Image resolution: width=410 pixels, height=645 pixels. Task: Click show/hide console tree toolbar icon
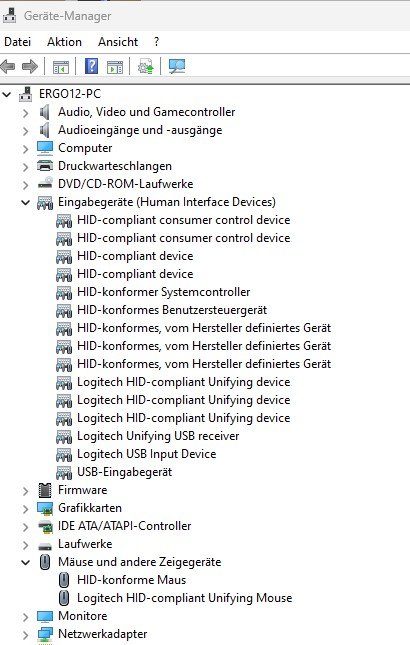(61, 67)
